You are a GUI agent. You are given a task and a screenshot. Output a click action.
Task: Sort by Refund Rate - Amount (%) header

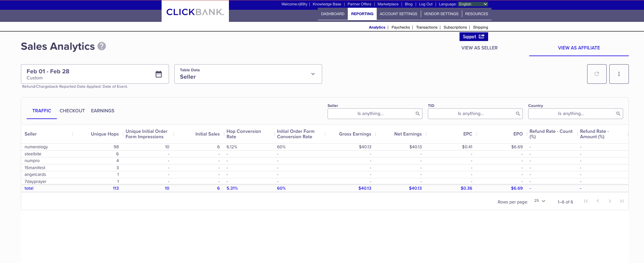click(594, 134)
